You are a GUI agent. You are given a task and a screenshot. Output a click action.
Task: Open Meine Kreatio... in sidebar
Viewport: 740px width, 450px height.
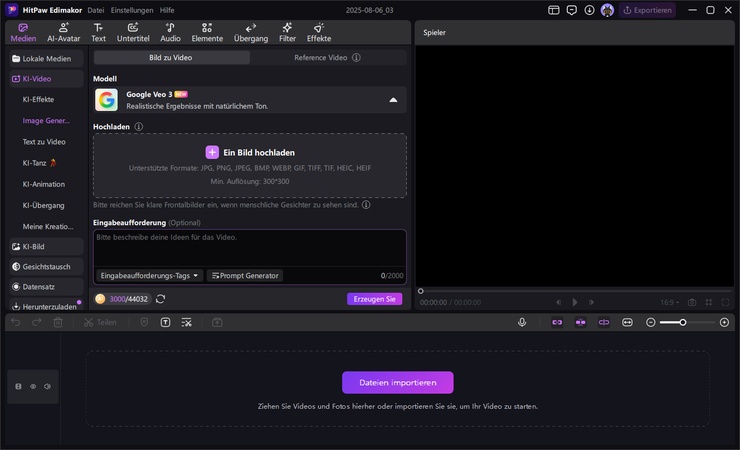point(48,227)
